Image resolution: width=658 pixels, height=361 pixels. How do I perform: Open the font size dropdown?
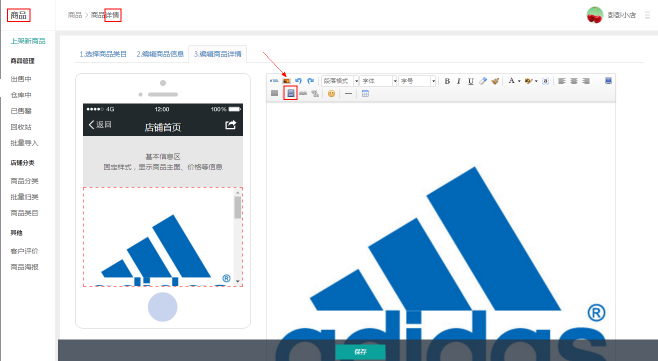click(417, 81)
